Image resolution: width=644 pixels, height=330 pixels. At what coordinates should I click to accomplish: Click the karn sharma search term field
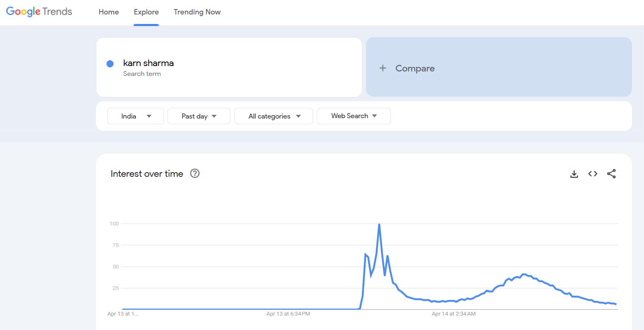(229, 67)
